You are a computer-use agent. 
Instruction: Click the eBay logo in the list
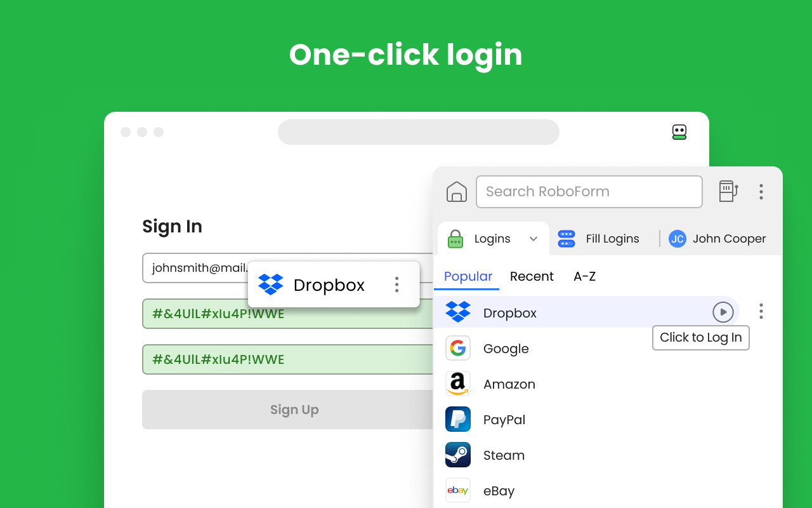458,490
